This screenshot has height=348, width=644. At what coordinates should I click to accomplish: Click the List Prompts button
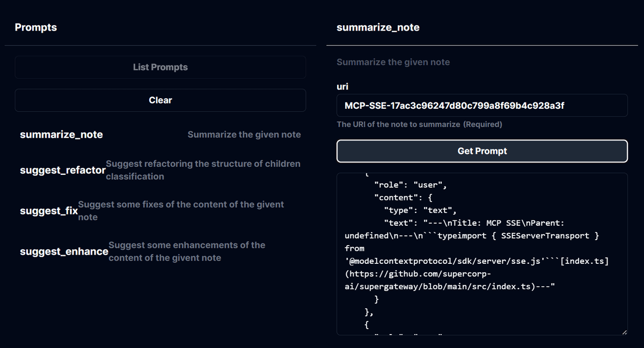(160, 67)
